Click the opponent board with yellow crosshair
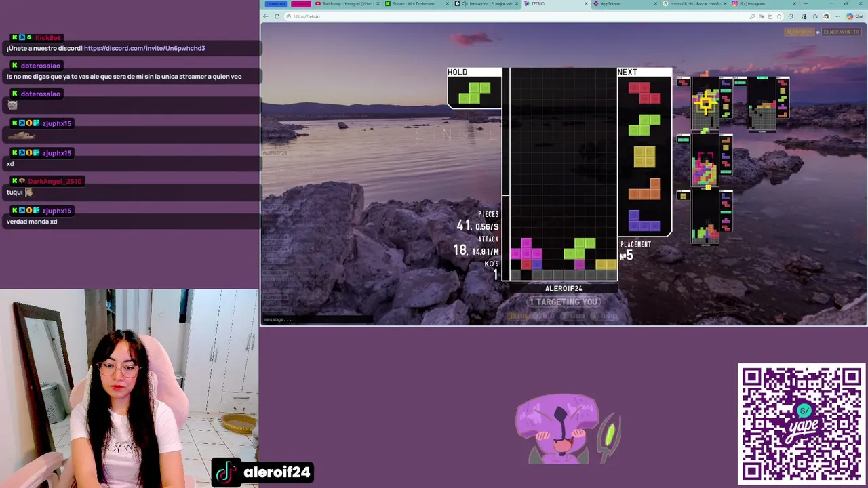 click(706, 103)
